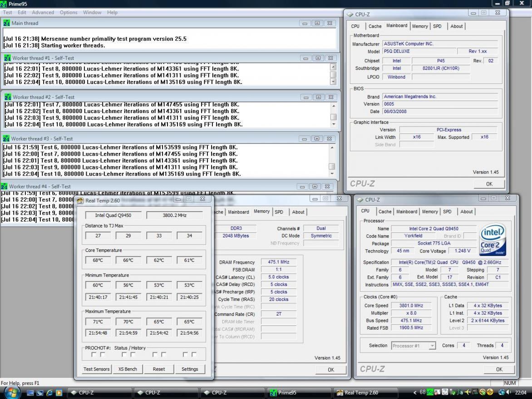Screen dimensions: 532x399
Task: Click the scroll-up arrow in Worker thread #1
Action: (333, 67)
